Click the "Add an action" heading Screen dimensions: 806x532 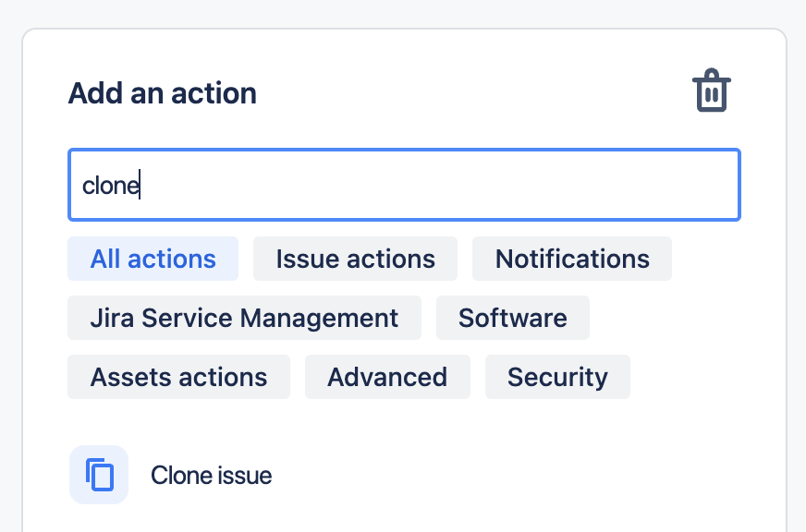tap(163, 93)
